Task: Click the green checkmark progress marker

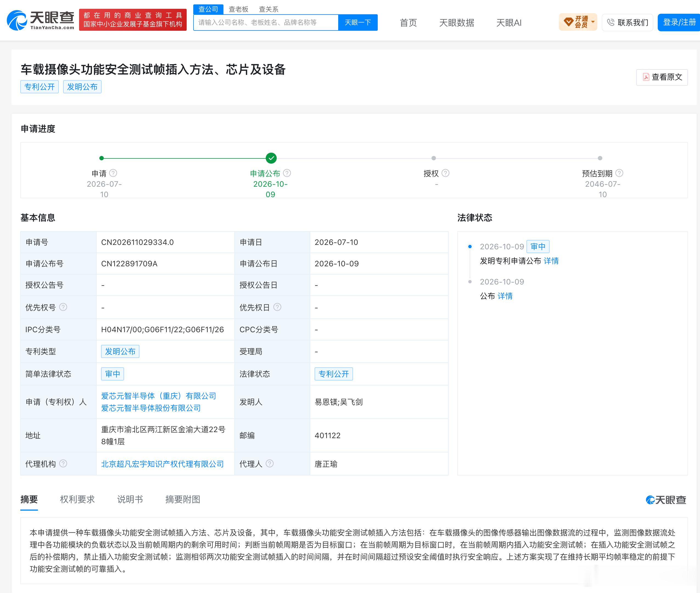Action: point(271,158)
